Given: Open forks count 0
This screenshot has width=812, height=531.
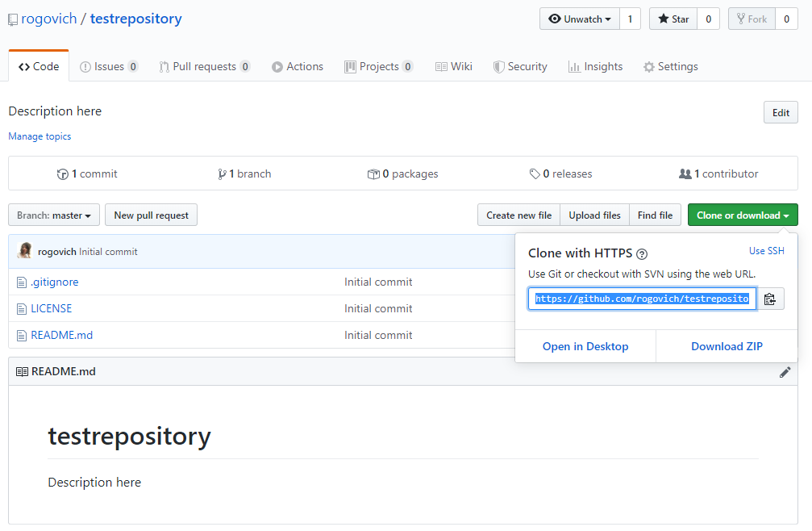Looking at the screenshot, I should click(x=787, y=19).
